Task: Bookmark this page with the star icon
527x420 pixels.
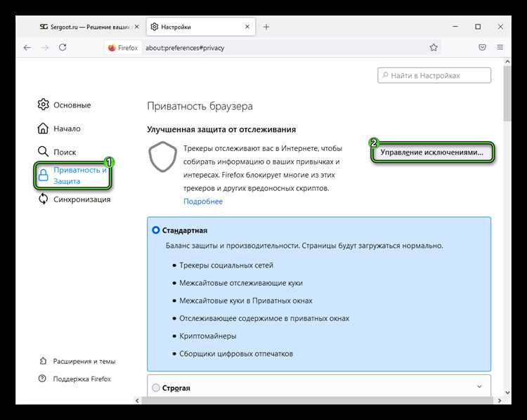Action: coord(434,47)
